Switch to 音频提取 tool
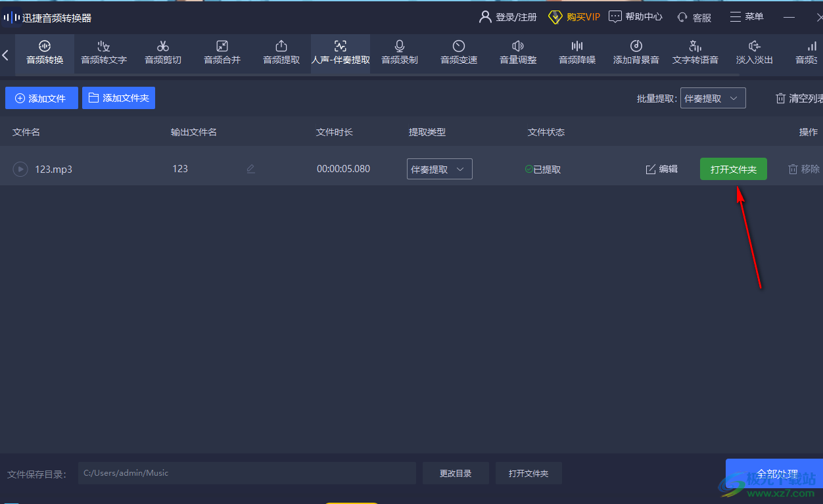823x504 pixels. tap(281, 53)
